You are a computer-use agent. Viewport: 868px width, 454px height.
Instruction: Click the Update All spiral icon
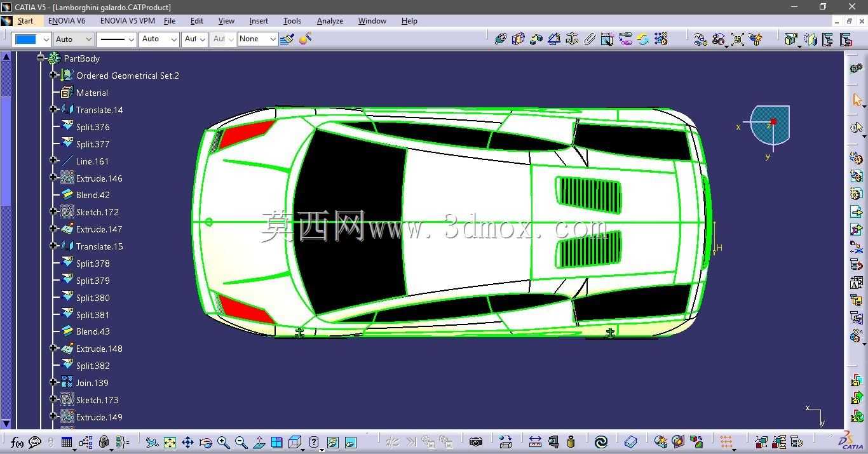coord(600,442)
